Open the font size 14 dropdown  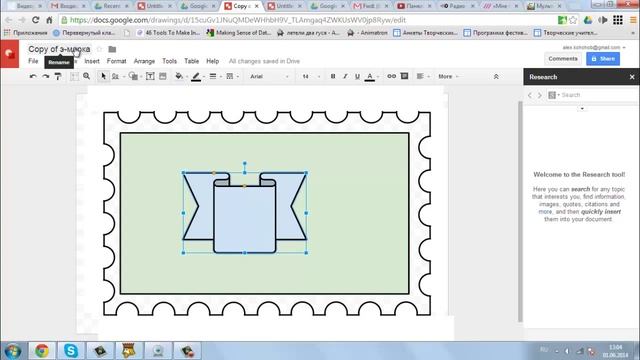[311, 76]
